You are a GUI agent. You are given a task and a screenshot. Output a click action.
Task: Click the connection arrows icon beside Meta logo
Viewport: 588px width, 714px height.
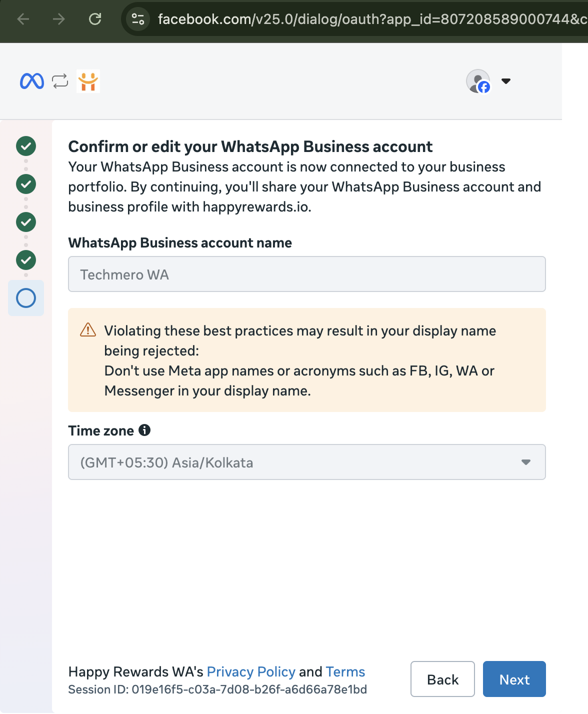(60, 81)
